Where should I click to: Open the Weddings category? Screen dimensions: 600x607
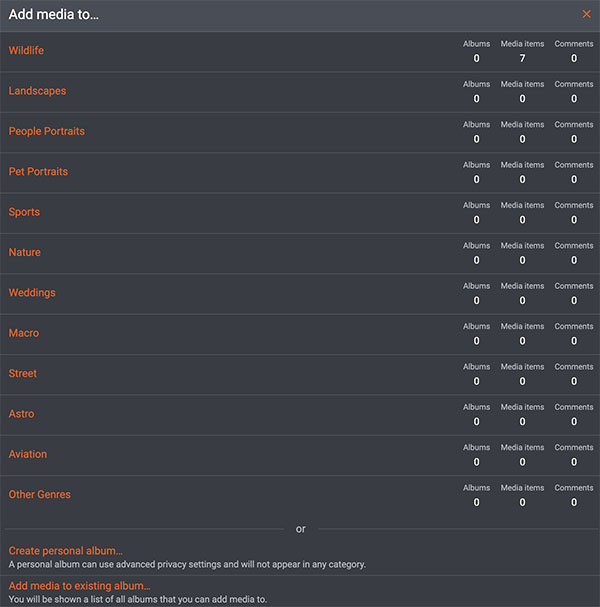coord(32,293)
